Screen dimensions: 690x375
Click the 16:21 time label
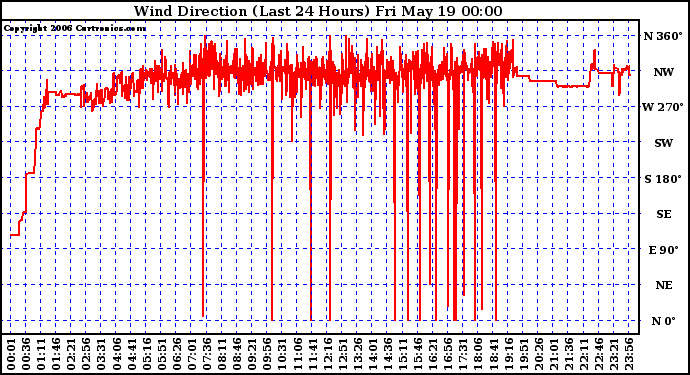click(433, 354)
